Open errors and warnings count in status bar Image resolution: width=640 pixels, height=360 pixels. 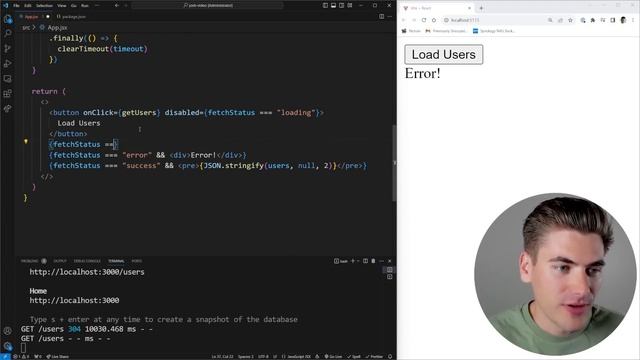tap(21, 357)
